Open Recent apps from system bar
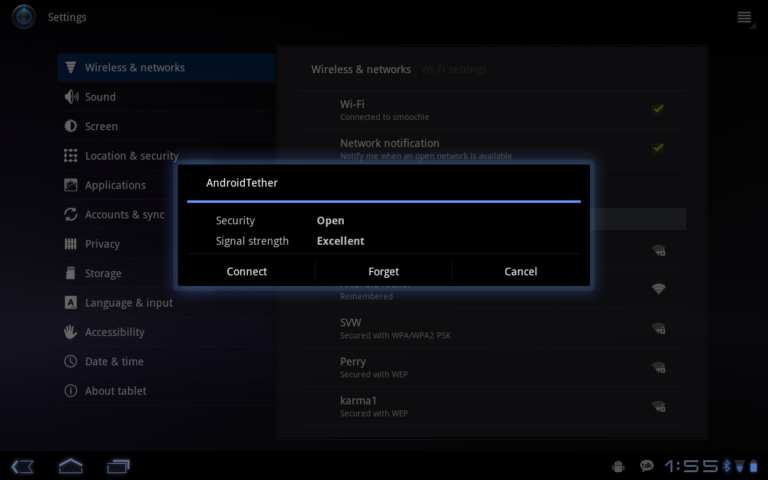The image size is (768, 480). 119,466
